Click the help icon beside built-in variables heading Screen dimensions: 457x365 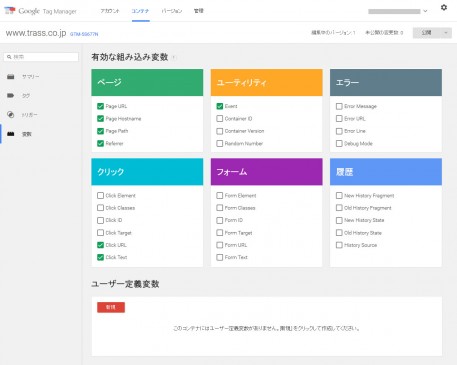coord(174,58)
